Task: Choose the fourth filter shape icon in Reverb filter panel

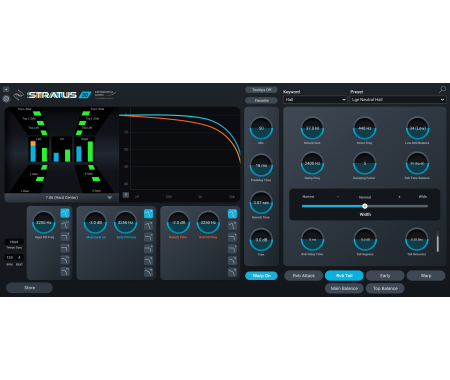Action: (232, 249)
